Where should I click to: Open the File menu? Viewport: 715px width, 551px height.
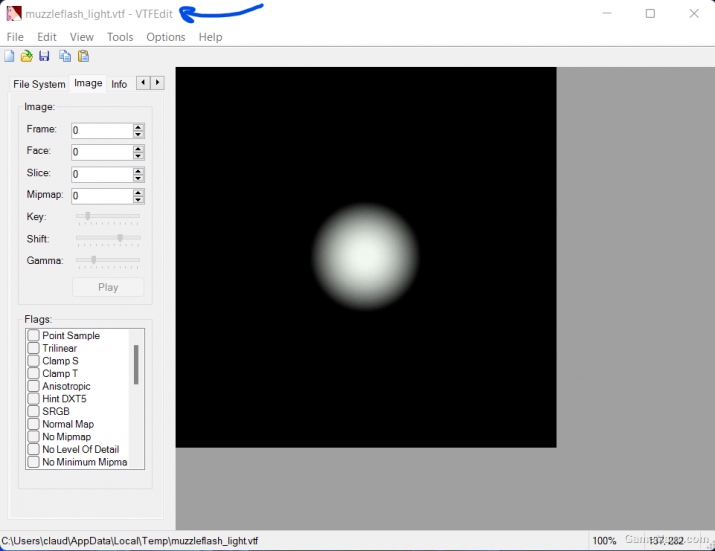coord(15,37)
